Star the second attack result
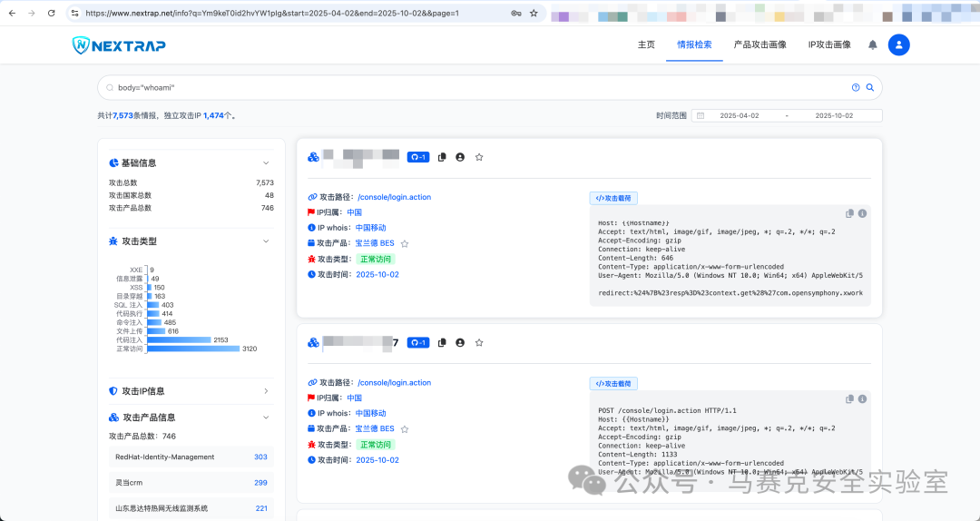The image size is (980, 521). (x=479, y=342)
